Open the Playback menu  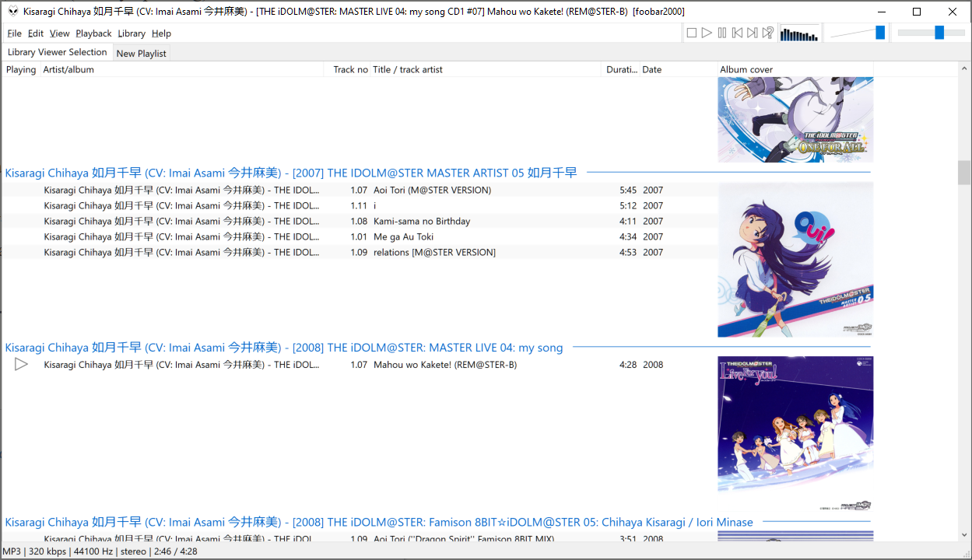tap(93, 33)
